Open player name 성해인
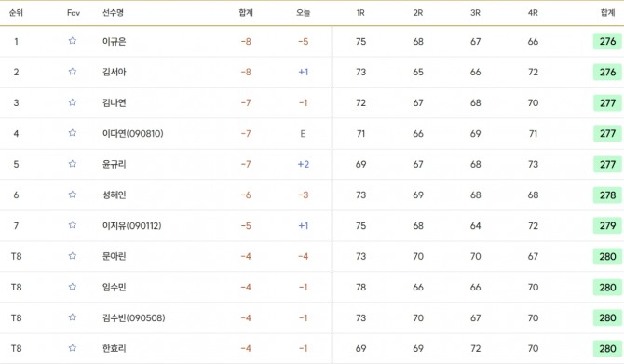The height and width of the screenshot is (364, 624). pyautogui.click(x=115, y=195)
